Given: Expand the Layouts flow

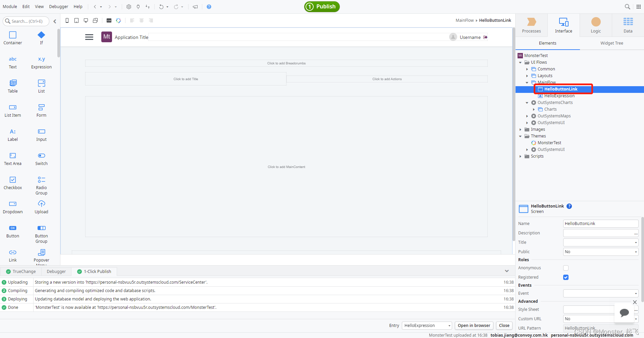Looking at the screenshot, I should pyautogui.click(x=527, y=76).
